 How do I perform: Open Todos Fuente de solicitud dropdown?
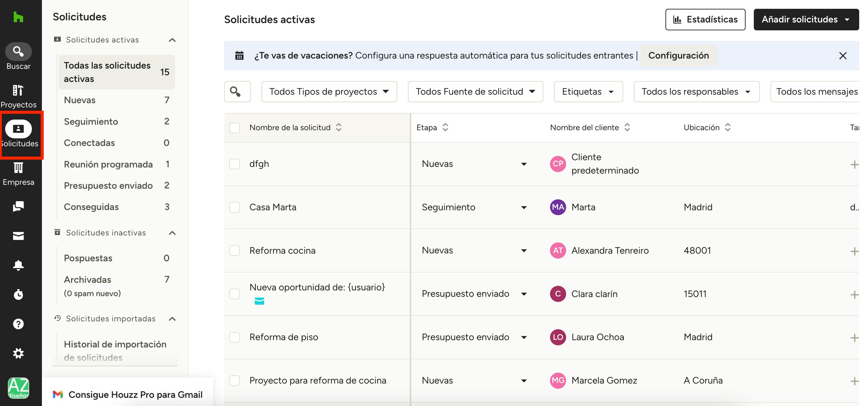click(x=475, y=92)
